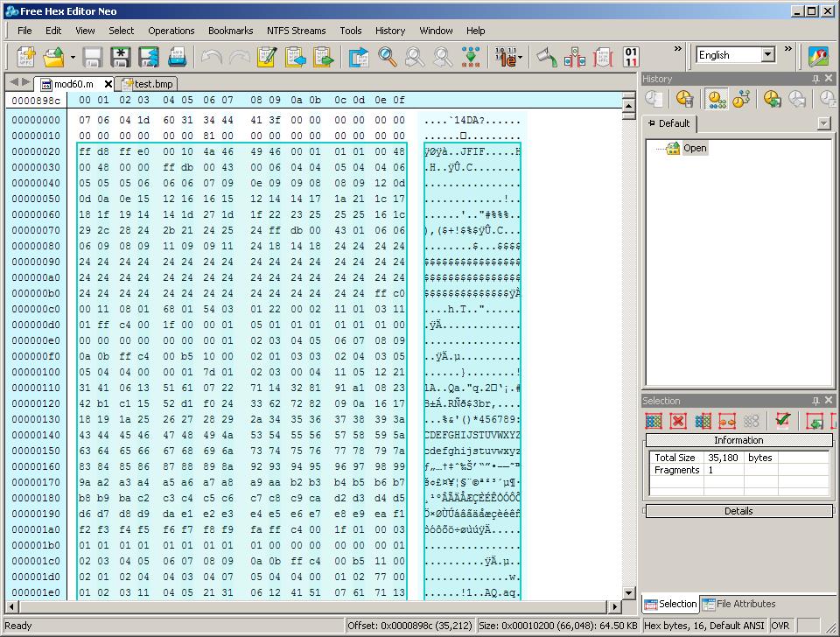Open the Bookmarks menu
Image resolution: width=840 pixels, height=637 pixels.
point(230,31)
